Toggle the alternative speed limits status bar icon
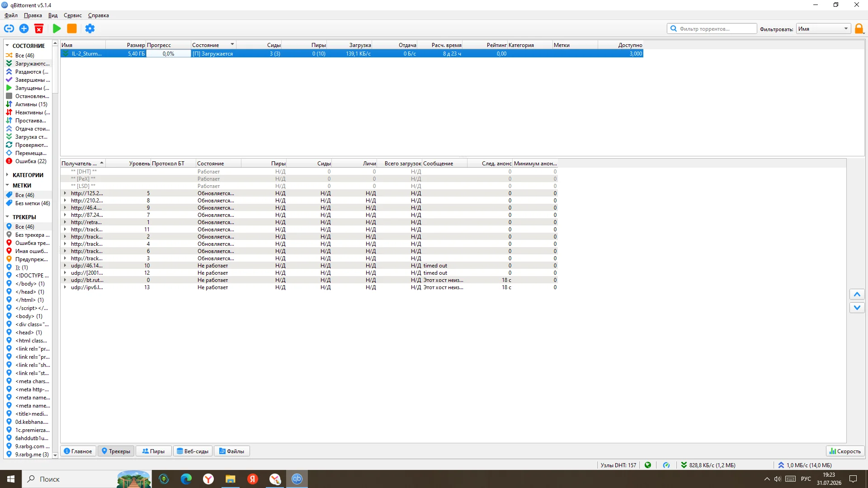 coord(666,465)
